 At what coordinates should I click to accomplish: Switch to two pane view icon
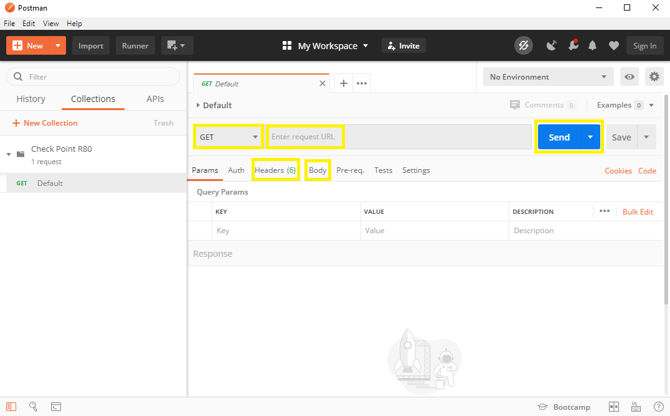point(614,407)
